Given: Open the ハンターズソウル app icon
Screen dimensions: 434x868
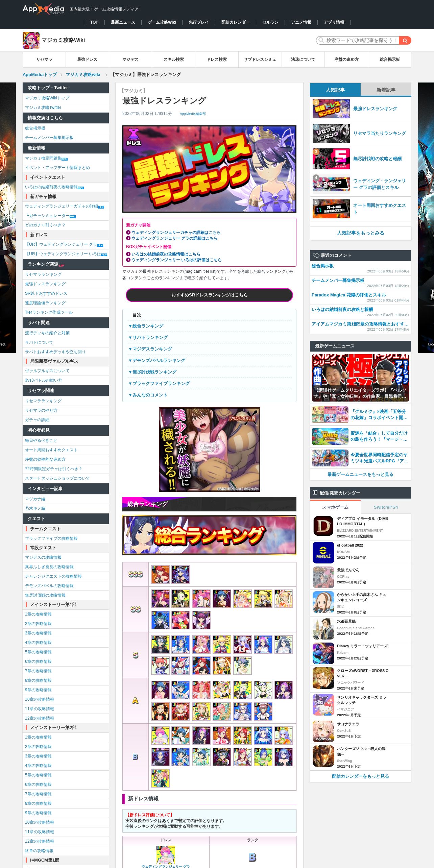Looking at the screenshot, I should [323, 756].
